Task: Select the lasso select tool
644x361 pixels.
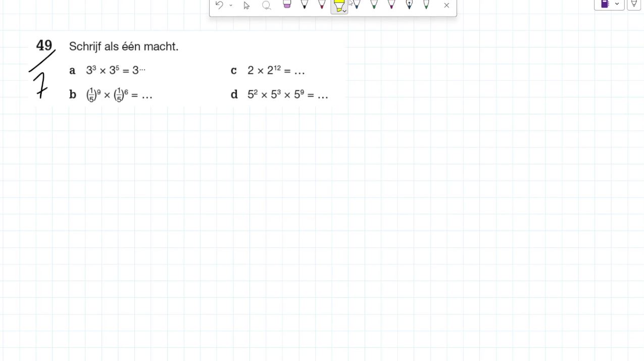Action: pyautogui.click(x=267, y=5)
